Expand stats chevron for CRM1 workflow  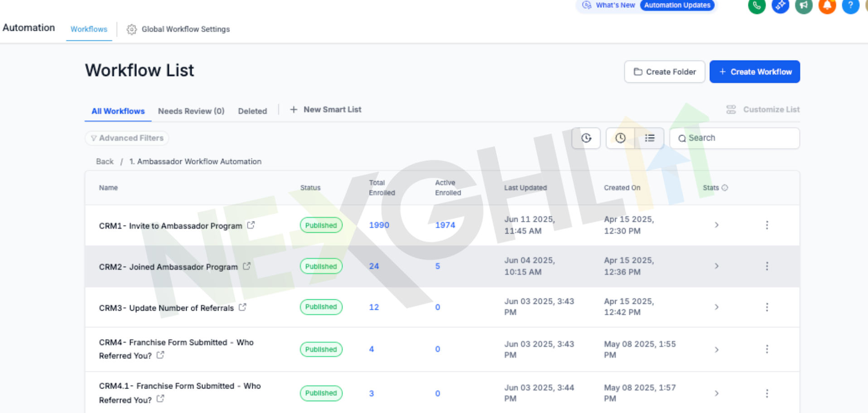pyautogui.click(x=716, y=225)
